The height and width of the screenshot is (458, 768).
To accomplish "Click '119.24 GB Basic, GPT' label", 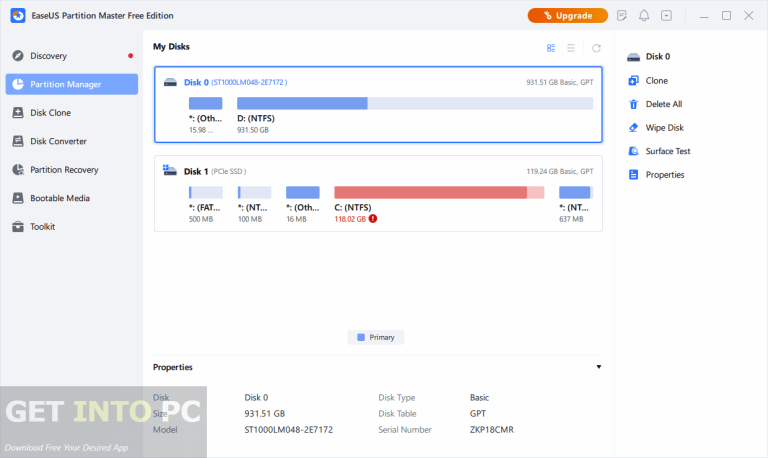I will click(560, 171).
